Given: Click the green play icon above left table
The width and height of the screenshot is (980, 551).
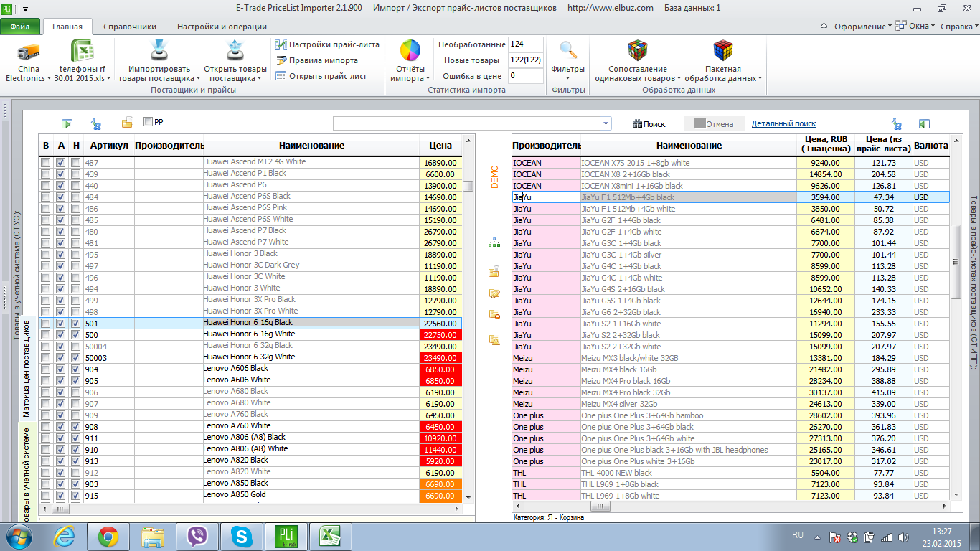Looking at the screenshot, I should (67, 123).
